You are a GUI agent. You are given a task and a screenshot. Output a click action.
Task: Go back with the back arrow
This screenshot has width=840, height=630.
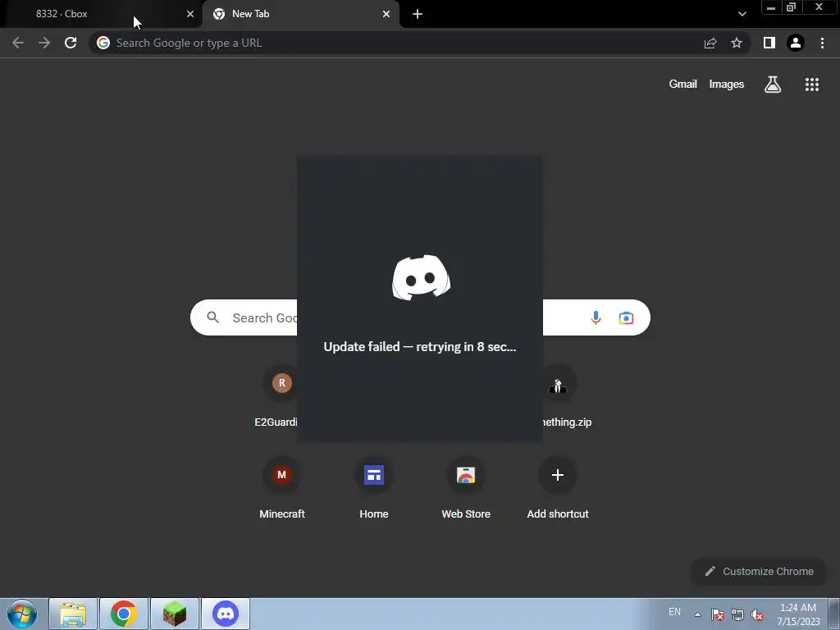[18, 43]
